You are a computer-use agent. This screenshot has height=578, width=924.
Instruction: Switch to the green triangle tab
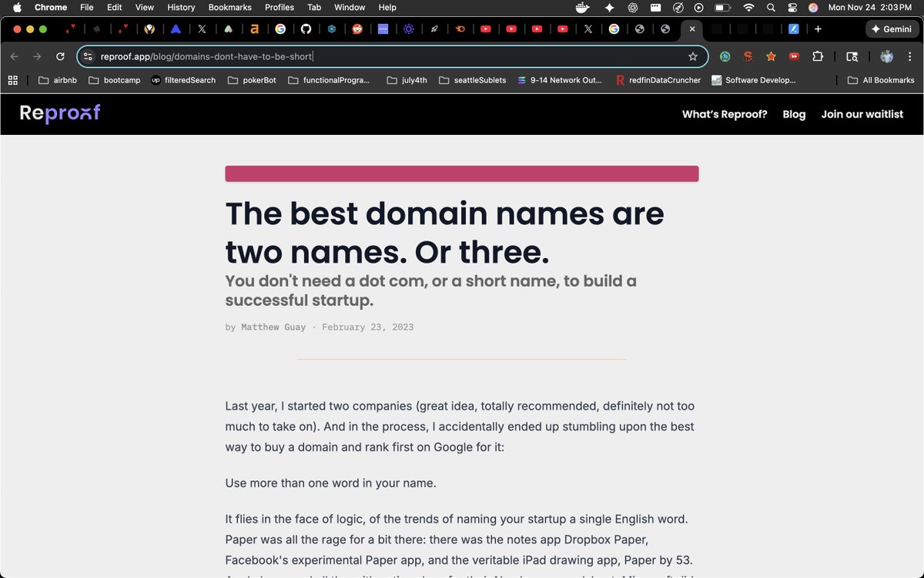point(228,29)
